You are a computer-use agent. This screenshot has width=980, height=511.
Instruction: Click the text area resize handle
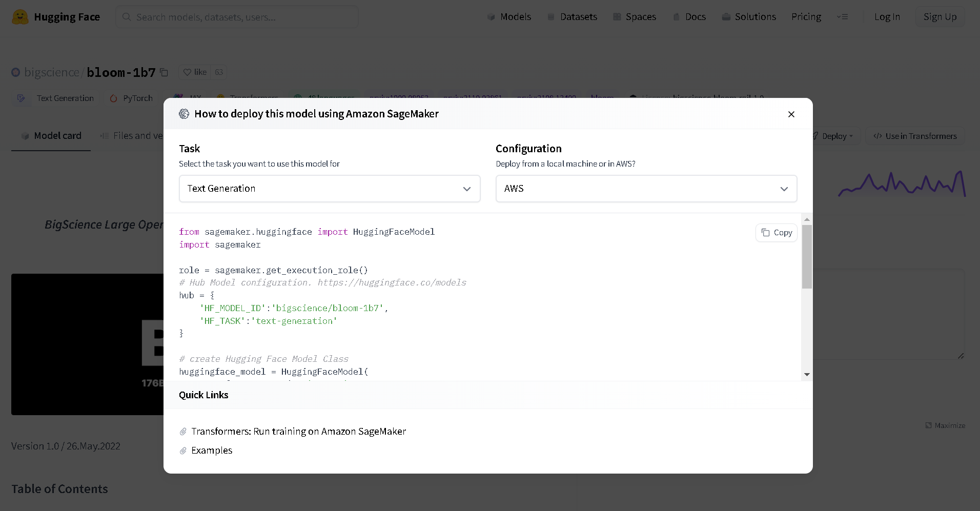click(961, 356)
